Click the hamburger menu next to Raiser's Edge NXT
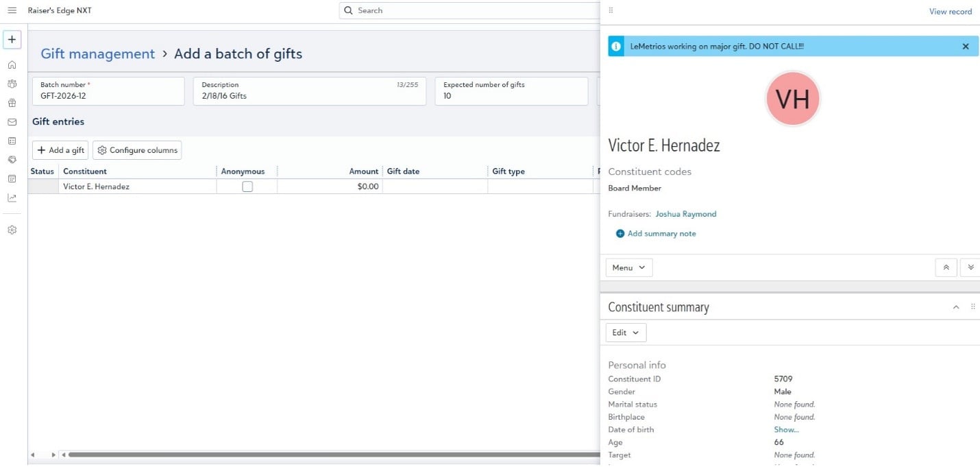 [12, 10]
